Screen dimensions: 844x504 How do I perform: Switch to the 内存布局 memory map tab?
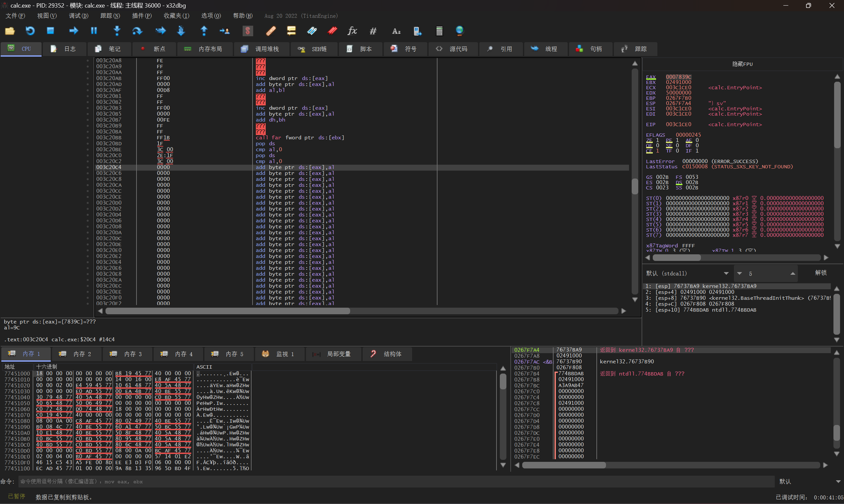pyautogui.click(x=205, y=49)
